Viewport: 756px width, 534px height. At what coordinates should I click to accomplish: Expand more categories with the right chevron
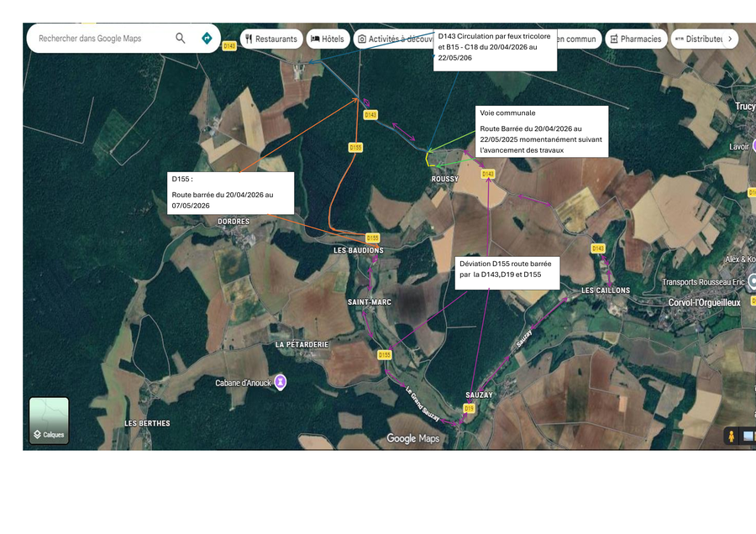point(730,39)
